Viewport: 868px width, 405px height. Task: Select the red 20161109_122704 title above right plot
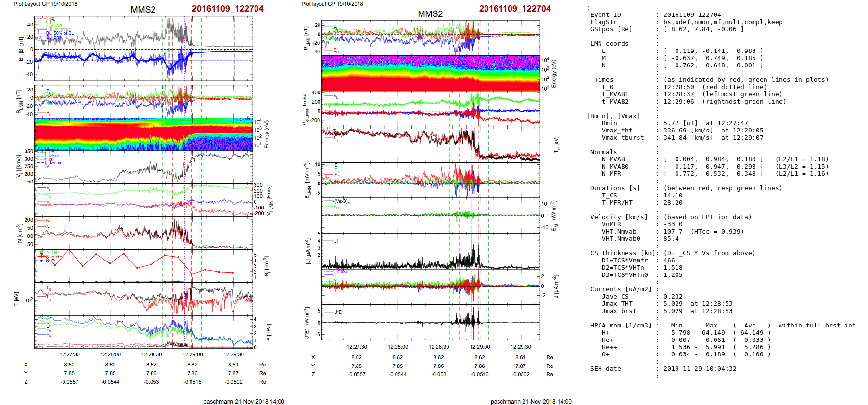pyautogui.click(x=514, y=9)
